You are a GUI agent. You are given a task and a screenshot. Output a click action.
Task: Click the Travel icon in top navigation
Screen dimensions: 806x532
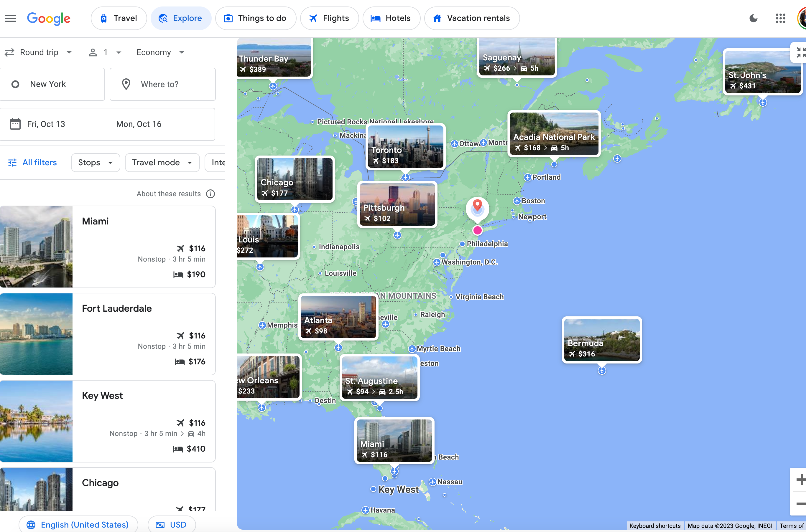click(x=104, y=18)
